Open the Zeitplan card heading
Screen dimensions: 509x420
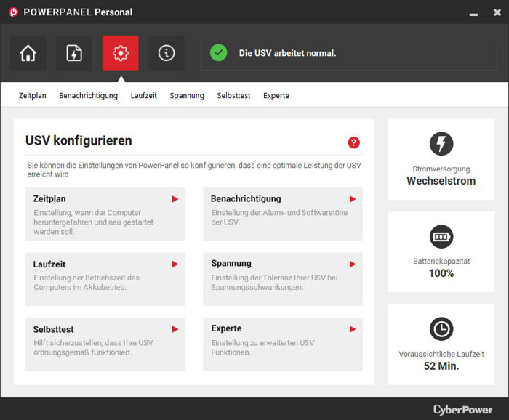(49, 199)
